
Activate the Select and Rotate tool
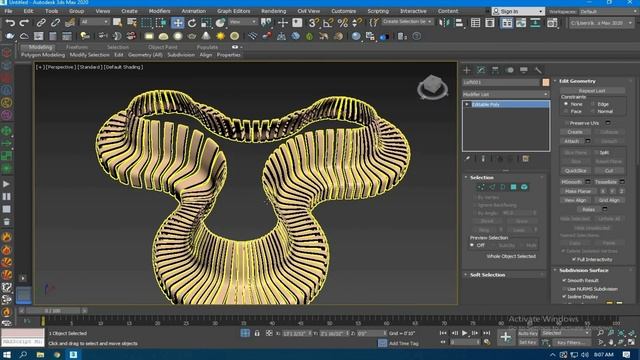(192, 23)
